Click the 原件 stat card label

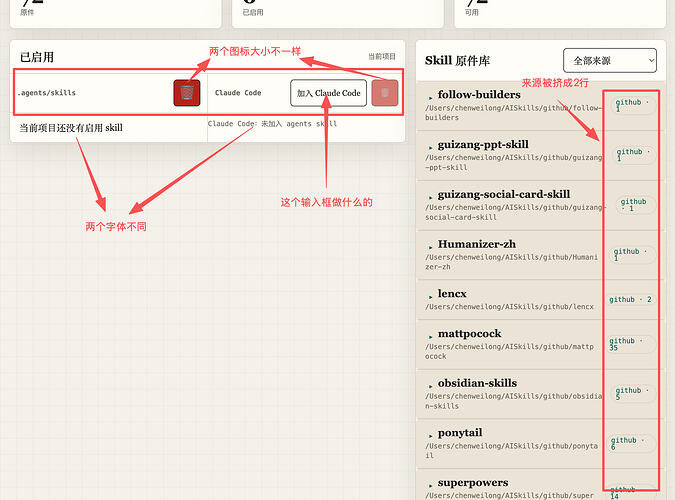(x=27, y=12)
